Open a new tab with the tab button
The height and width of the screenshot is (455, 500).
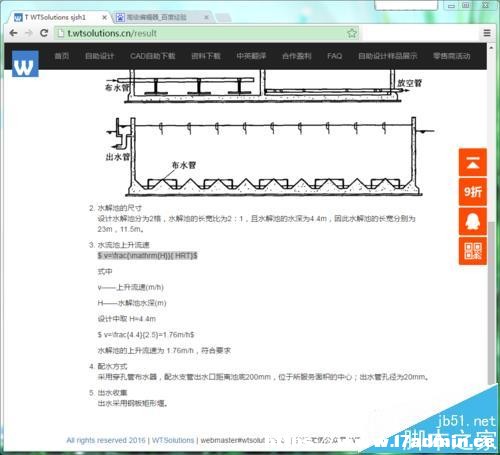click(223, 17)
